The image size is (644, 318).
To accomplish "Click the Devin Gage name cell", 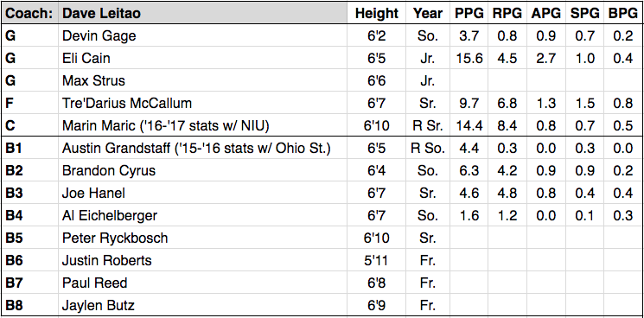I will click(203, 35).
